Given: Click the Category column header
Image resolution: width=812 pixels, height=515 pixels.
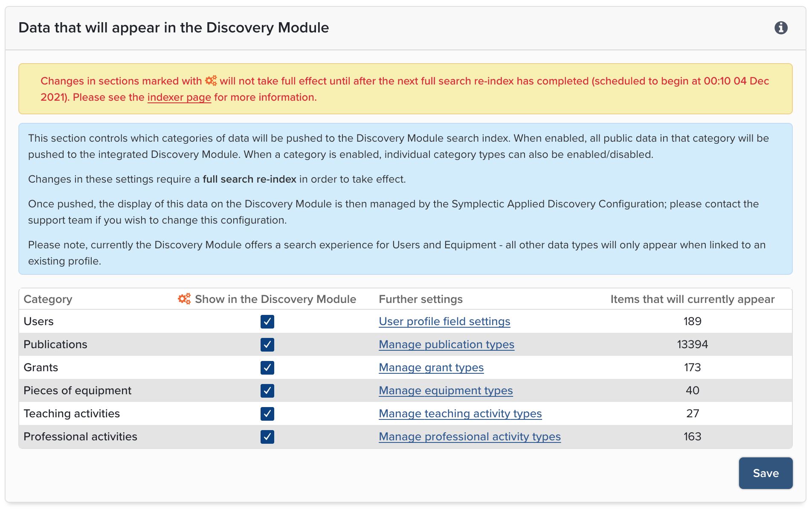Looking at the screenshot, I should pos(48,299).
